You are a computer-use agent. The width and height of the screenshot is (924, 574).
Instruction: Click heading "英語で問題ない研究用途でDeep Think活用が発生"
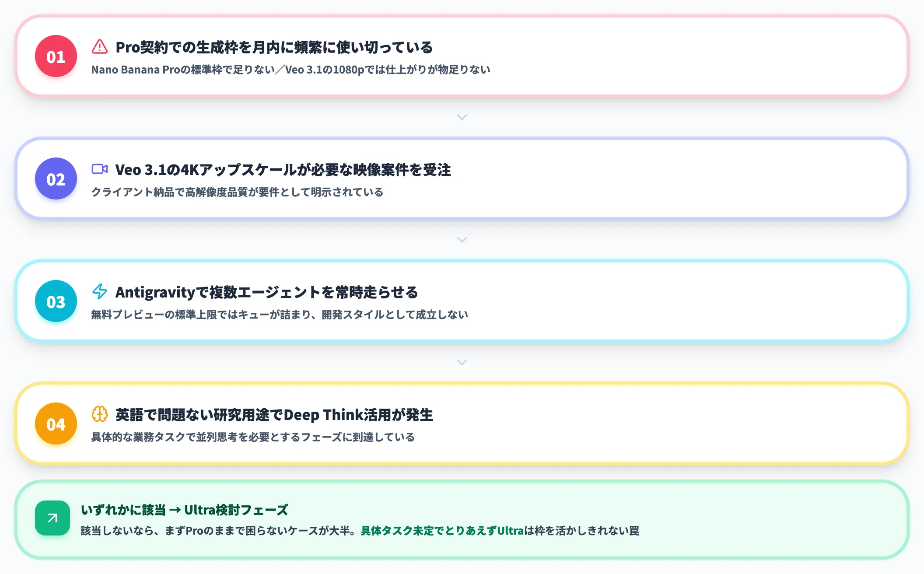pyautogui.click(x=274, y=415)
